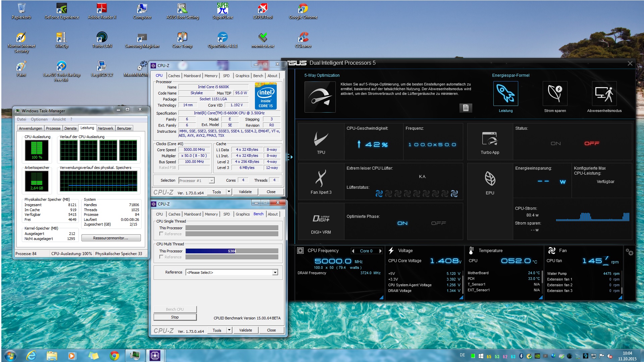Open Google Chrome from the taskbar
This screenshot has height=362, width=644.
click(x=114, y=355)
